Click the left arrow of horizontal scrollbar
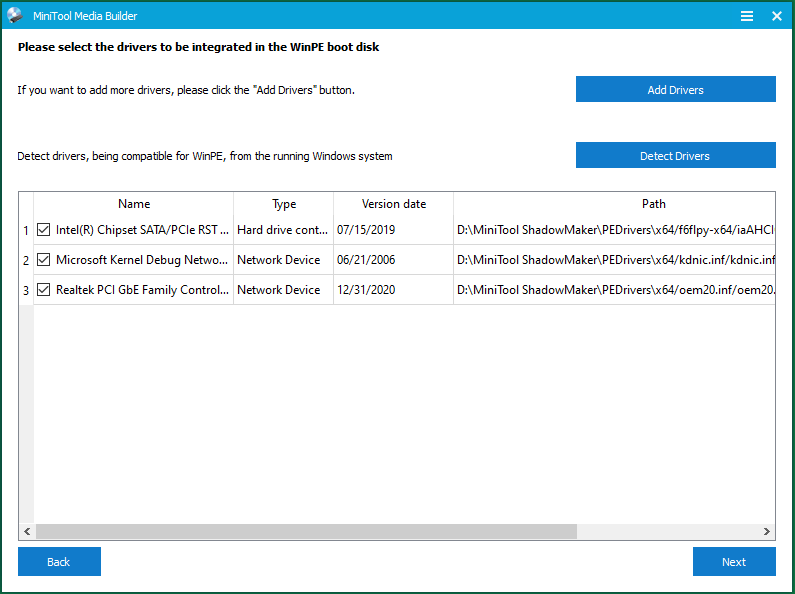This screenshot has height=594, width=795. 27,532
